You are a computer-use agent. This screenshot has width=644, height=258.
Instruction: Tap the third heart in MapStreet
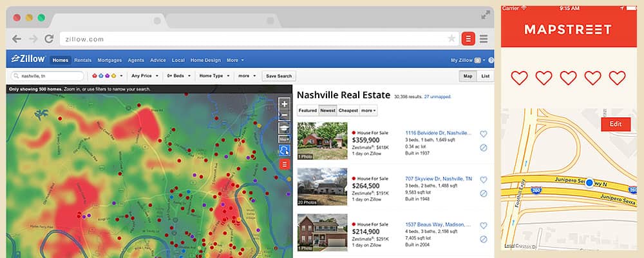569,78
